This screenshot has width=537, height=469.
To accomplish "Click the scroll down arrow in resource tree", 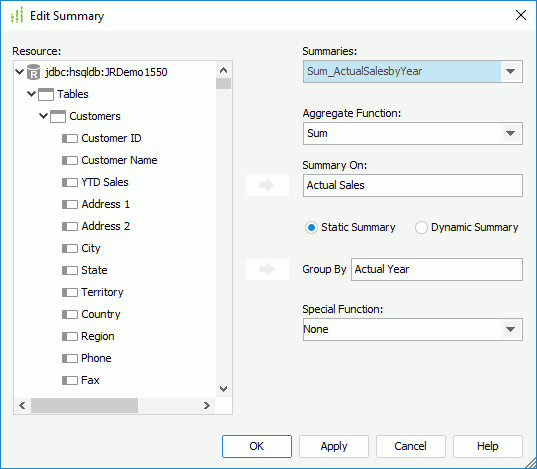I will click(x=223, y=389).
